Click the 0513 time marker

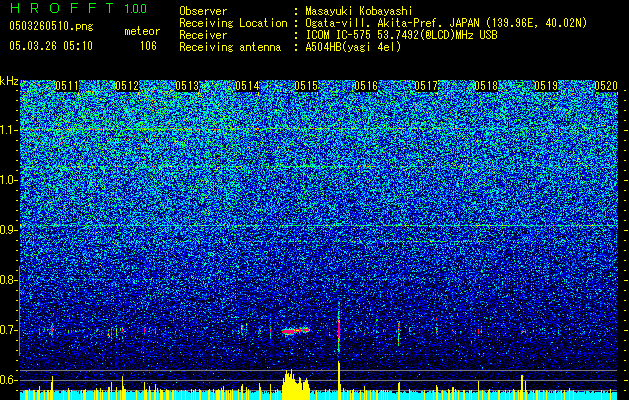[187, 86]
